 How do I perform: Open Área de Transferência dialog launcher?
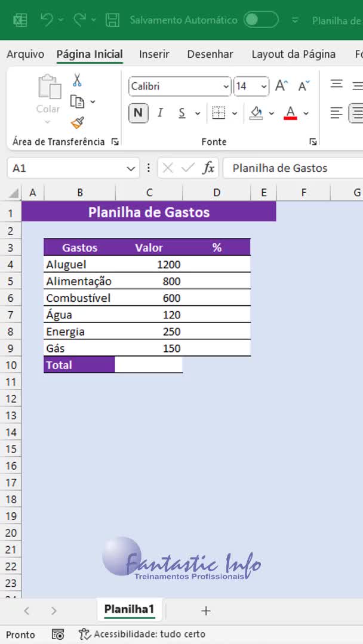coord(115,142)
